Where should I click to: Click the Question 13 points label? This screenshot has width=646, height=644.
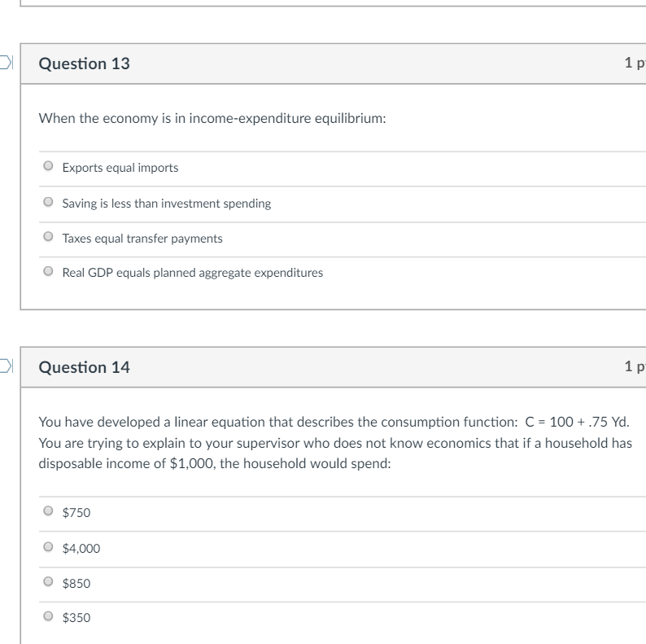coord(635,63)
